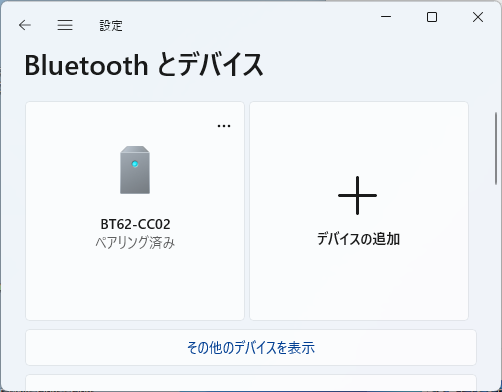Click the vertical scrollbar thumb
502x392 pixels.
496,148
